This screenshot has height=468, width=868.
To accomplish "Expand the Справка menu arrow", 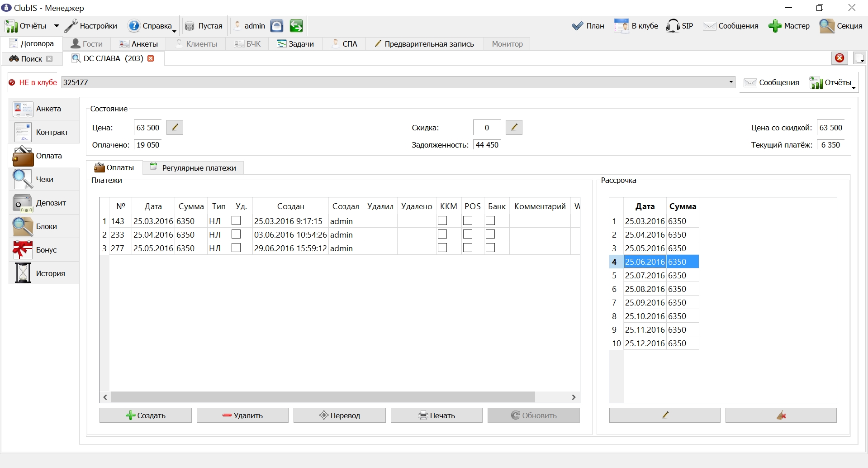I will tap(175, 31).
